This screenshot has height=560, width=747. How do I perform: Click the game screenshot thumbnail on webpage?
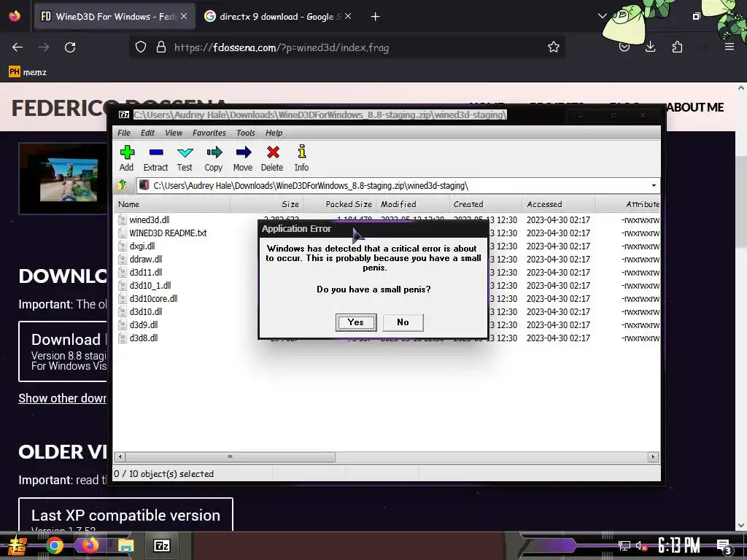(63, 179)
